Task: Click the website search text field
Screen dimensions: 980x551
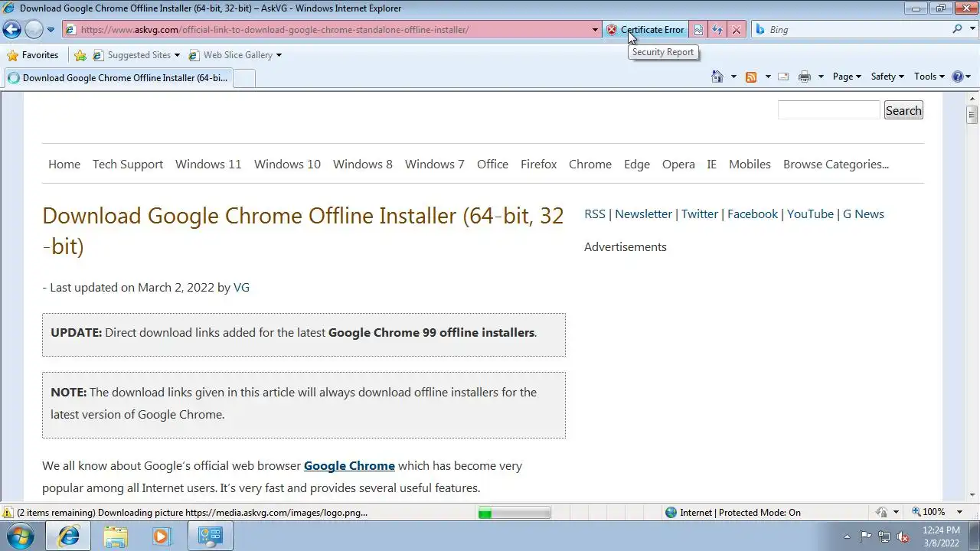Action: tap(829, 110)
